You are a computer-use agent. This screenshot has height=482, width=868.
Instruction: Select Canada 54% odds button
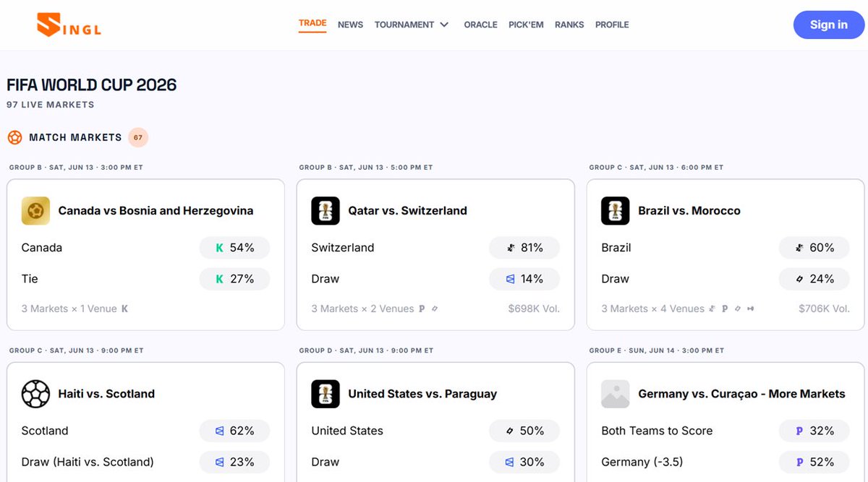(x=234, y=248)
